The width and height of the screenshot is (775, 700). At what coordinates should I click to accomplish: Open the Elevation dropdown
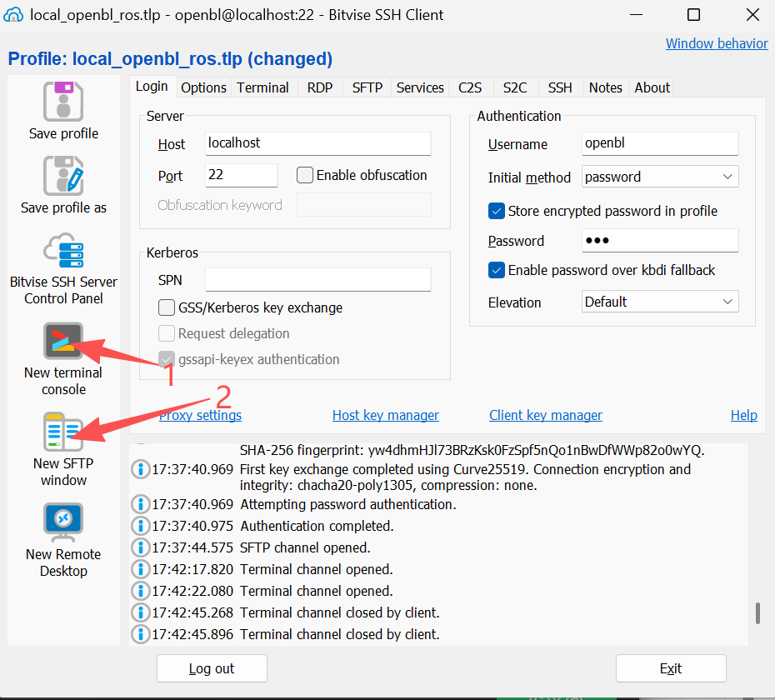tap(660, 302)
